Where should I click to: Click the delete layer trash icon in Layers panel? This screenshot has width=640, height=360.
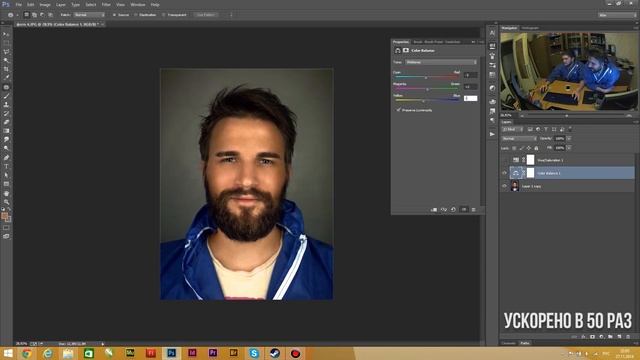point(628,337)
